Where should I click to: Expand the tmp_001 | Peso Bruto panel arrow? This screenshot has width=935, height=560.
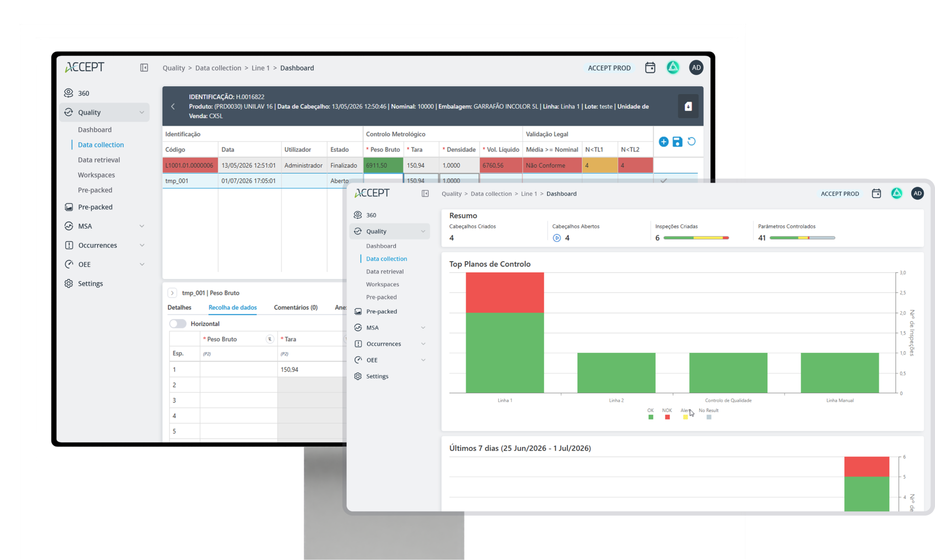pyautogui.click(x=172, y=293)
